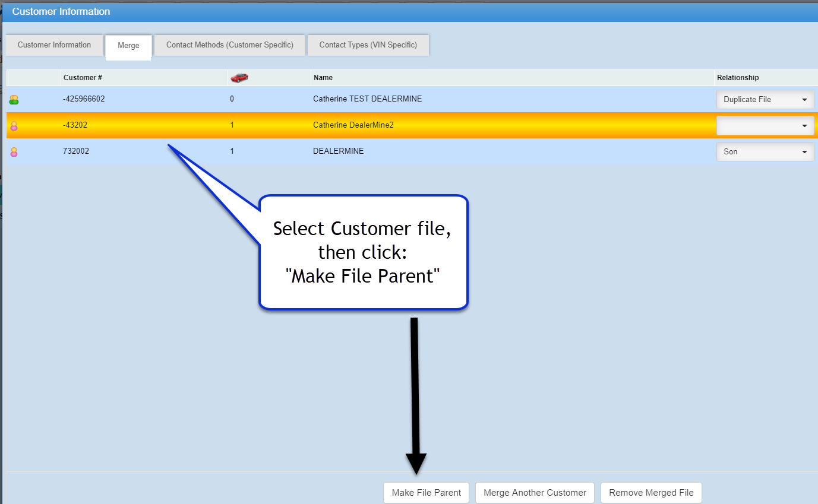Select the highlighted Catherine DealerMine2 row
The height and width of the screenshot is (504, 818).
click(353, 125)
